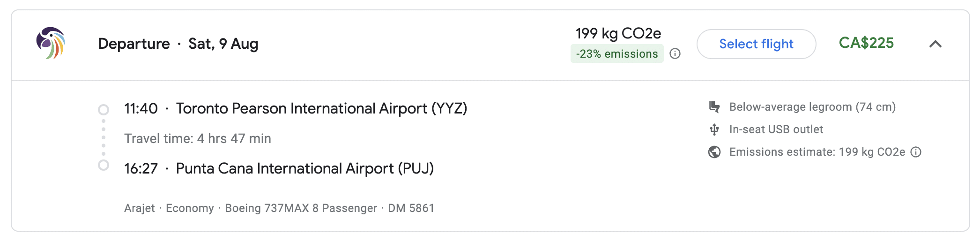Click In-seat USB outlet text
The width and height of the screenshot is (980, 242).
[776, 129]
